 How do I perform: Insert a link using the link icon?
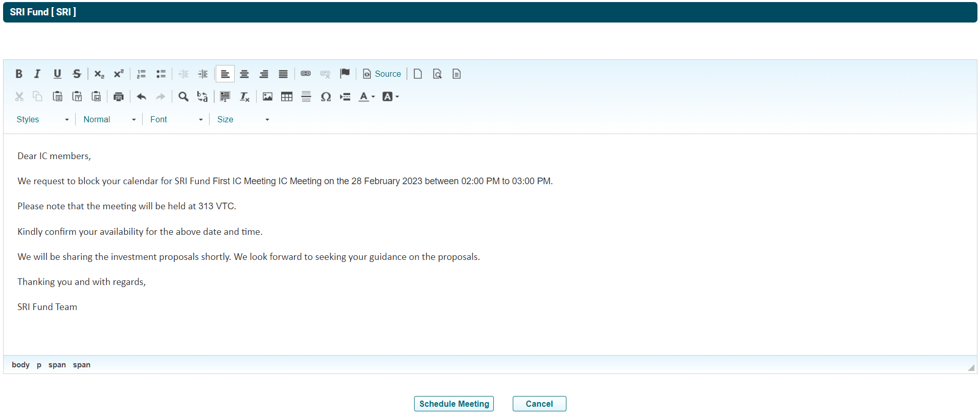[306, 74]
